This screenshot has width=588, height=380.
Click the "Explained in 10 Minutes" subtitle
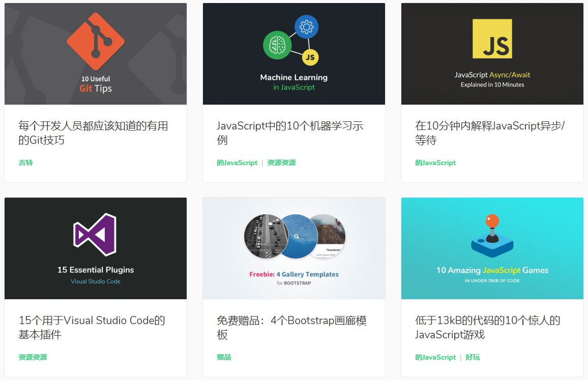pyautogui.click(x=492, y=85)
